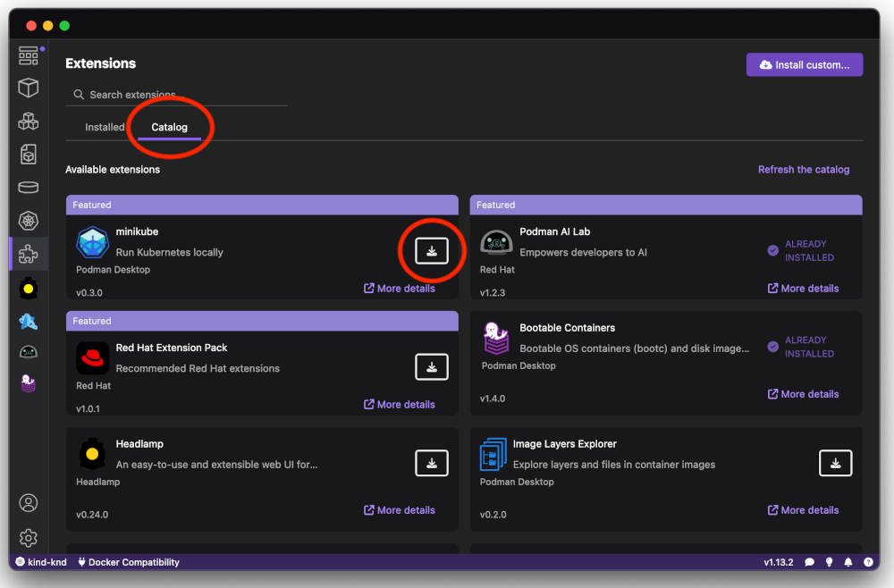Open the lightbulb tips icon
The width and height of the screenshot is (894, 588).
(829, 562)
